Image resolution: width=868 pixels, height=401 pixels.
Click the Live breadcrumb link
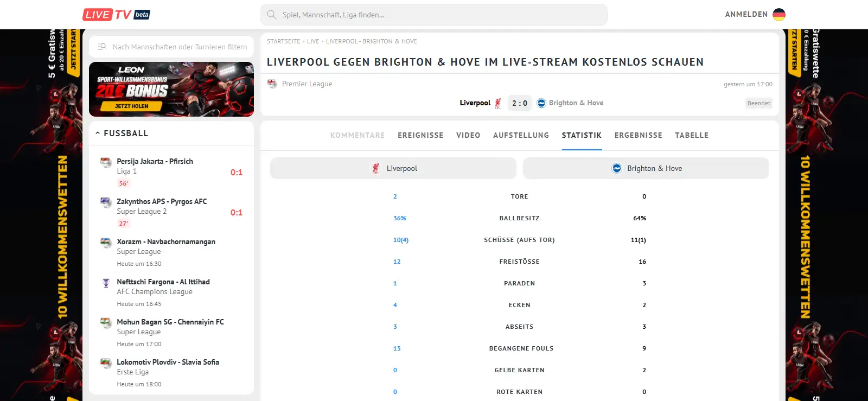[x=313, y=41]
